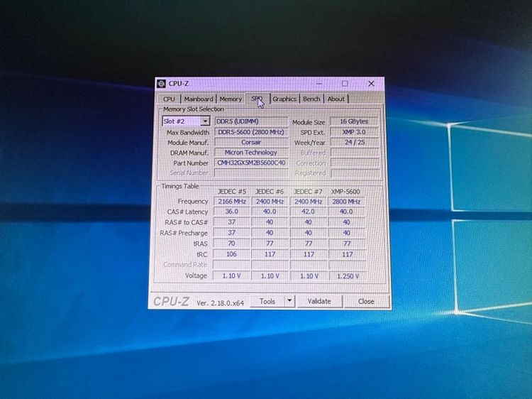Switch to the Mainboard tab
The width and height of the screenshot is (532, 399).
(199, 99)
